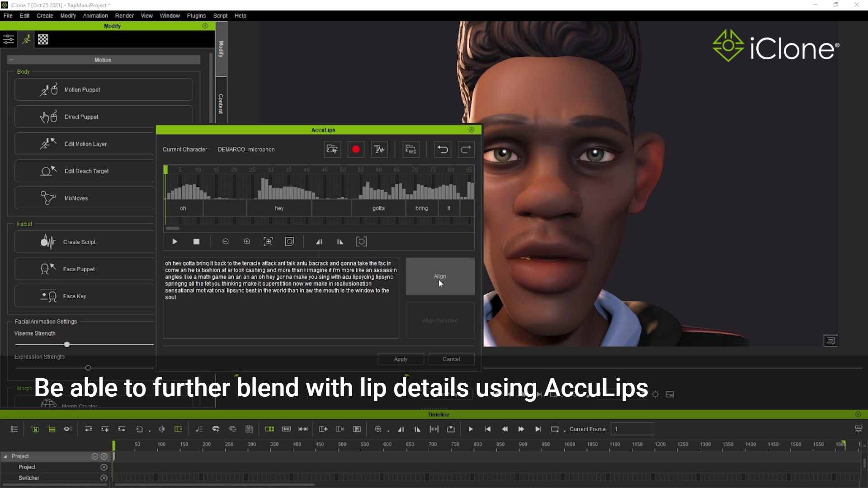Click the red record button in AccuLips
This screenshot has height=488, width=868.
click(356, 149)
